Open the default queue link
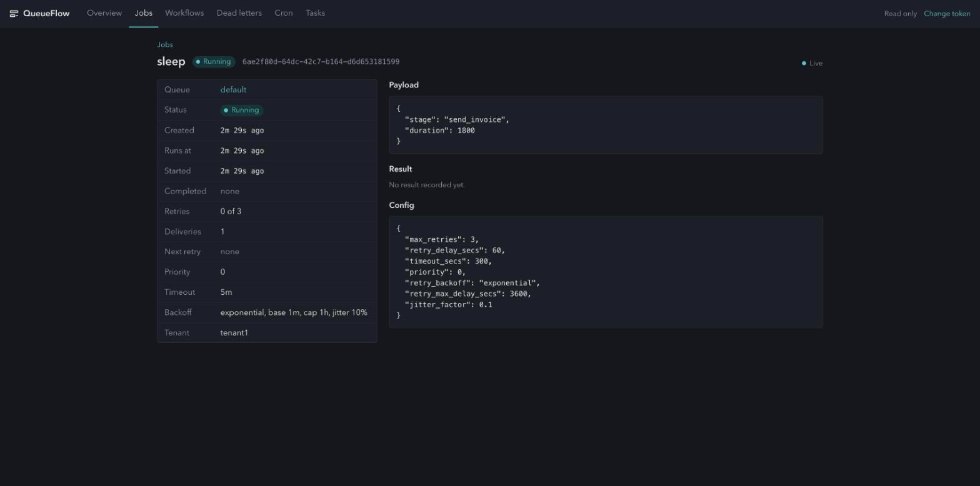This screenshot has height=486, width=980. pyautogui.click(x=233, y=90)
